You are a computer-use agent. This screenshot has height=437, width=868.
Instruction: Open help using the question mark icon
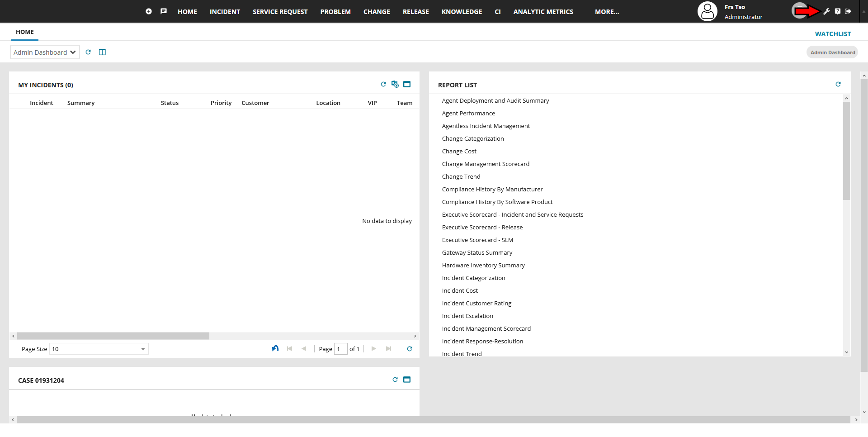coord(837,11)
